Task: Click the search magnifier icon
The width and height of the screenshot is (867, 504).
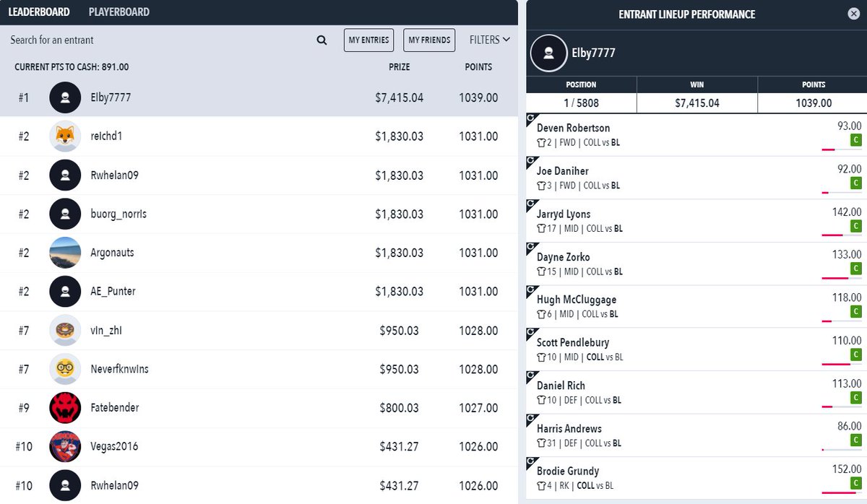Action: pos(322,40)
